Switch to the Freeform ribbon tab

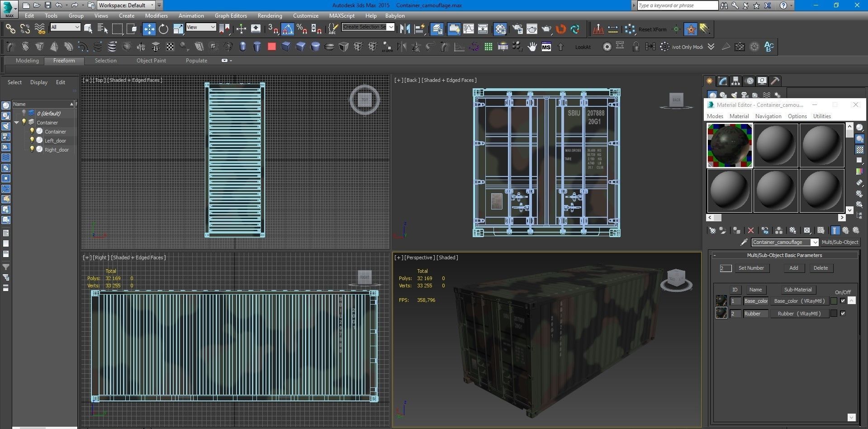point(64,61)
